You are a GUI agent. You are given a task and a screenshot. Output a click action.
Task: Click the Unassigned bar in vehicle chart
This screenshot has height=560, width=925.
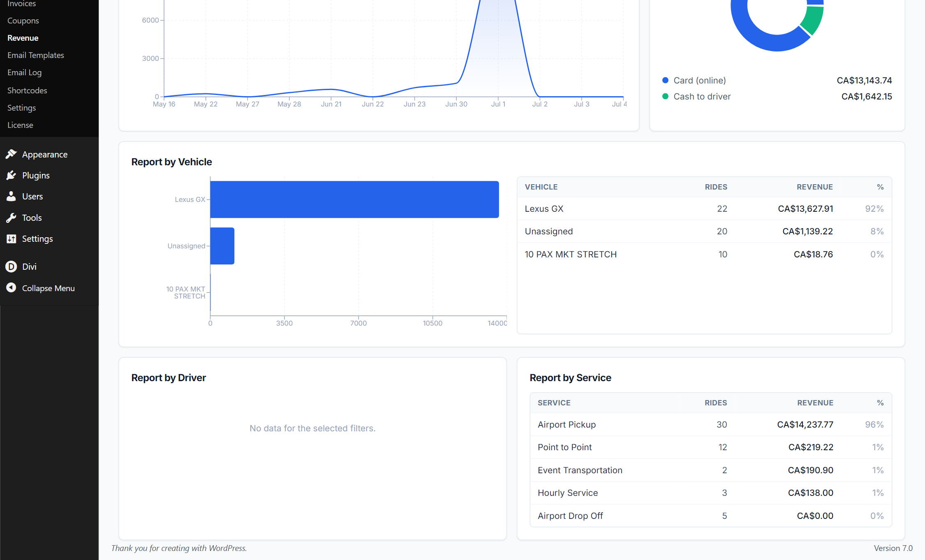[222, 246]
